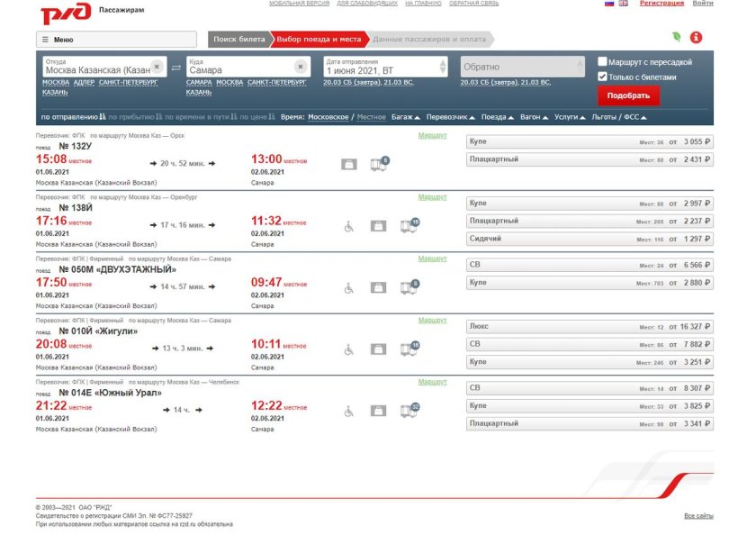
Task: Open the Маршрут link for train 050М
Action: [x=432, y=259]
